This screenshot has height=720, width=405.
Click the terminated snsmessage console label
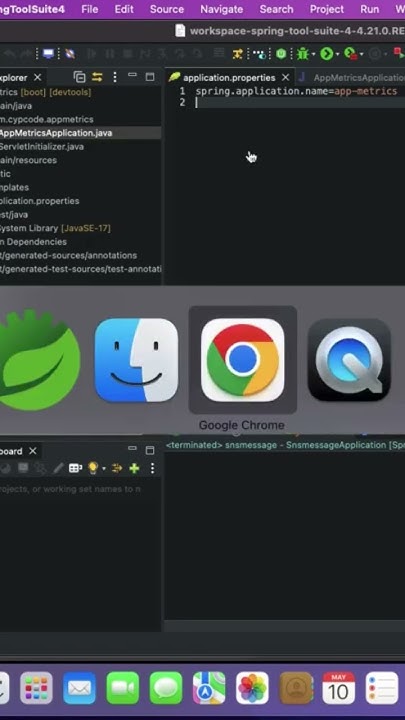(x=285, y=445)
